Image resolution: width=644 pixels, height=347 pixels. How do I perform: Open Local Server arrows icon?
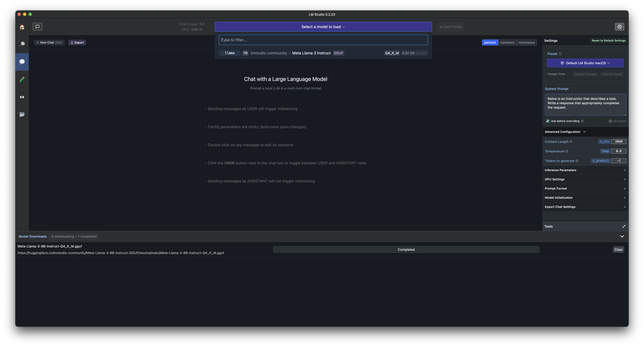point(22,97)
